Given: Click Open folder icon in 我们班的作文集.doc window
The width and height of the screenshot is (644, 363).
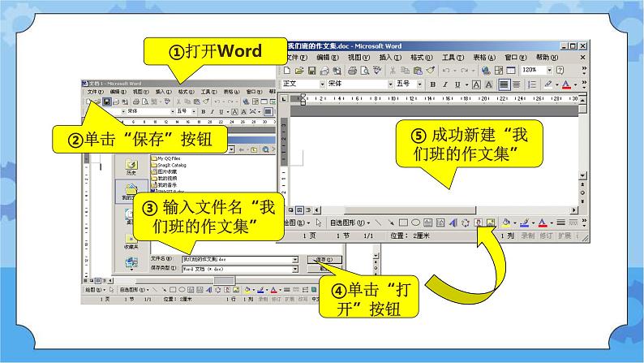Looking at the screenshot, I should [x=299, y=71].
